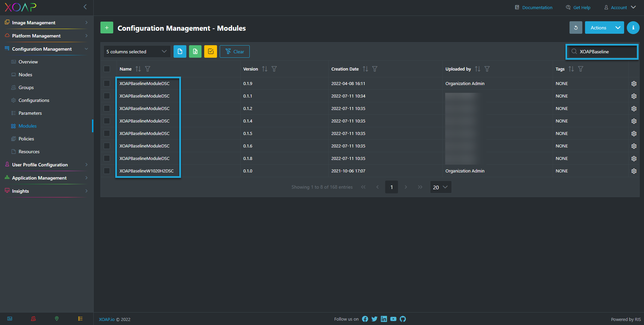Image resolution: width=644 pixels, height=325 pixels.
Task: Toggle the select-all header checkbox
Action: [x=107, y=69]
